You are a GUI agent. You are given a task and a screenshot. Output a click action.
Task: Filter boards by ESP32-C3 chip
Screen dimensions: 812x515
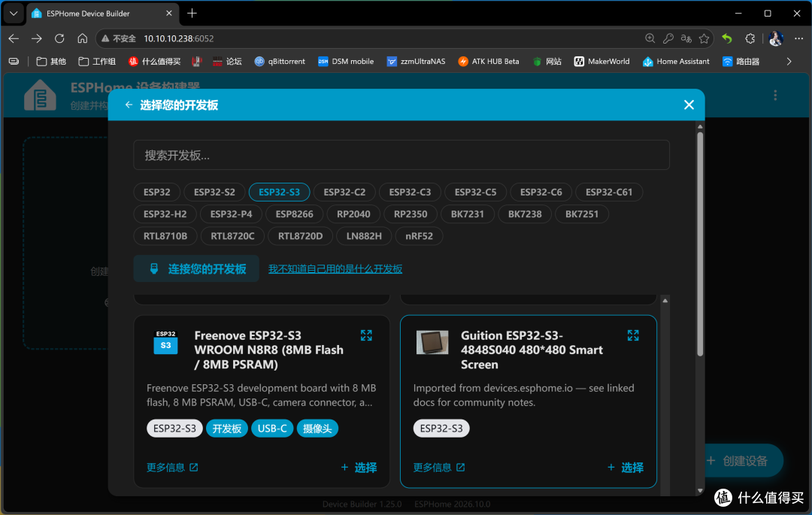pyautogui.click(x=411, y=192)
